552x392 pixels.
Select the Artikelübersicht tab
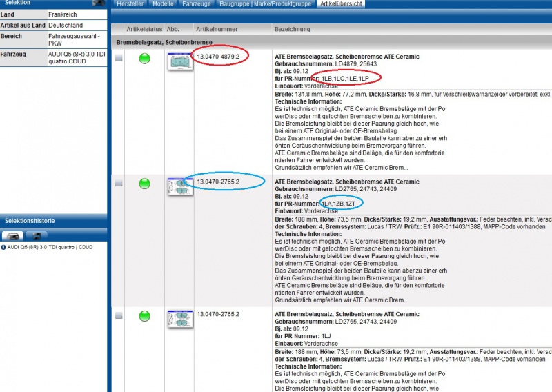[x=341, y=4]
